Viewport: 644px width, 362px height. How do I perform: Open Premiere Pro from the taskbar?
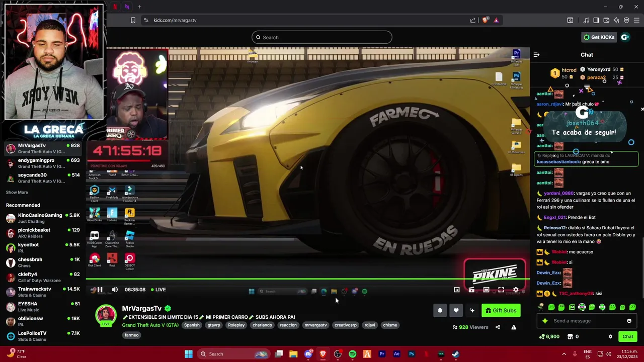tap(382, 354)
